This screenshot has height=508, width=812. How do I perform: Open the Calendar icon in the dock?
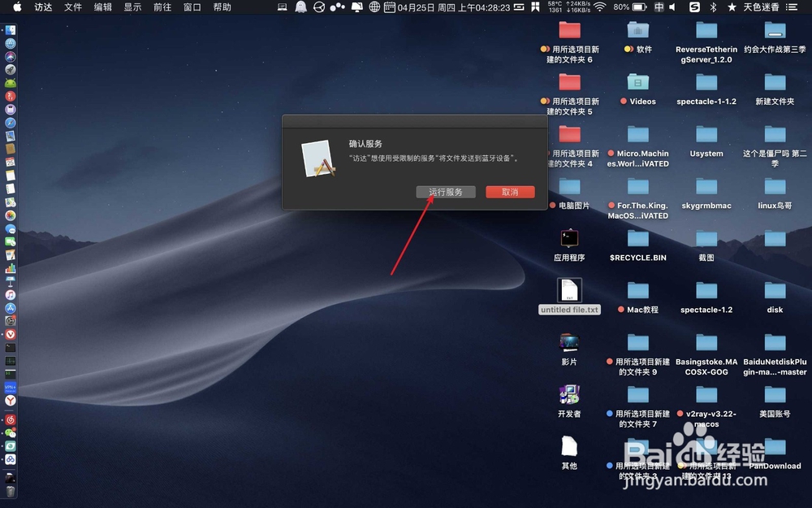coord(11,163)
